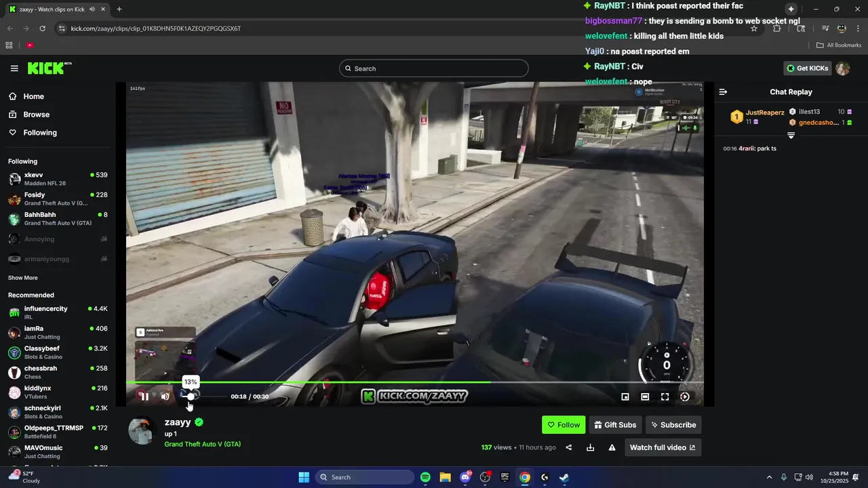Click the address bar URL
The width and height of the screenshot is (868, 488).
[156, 28]
